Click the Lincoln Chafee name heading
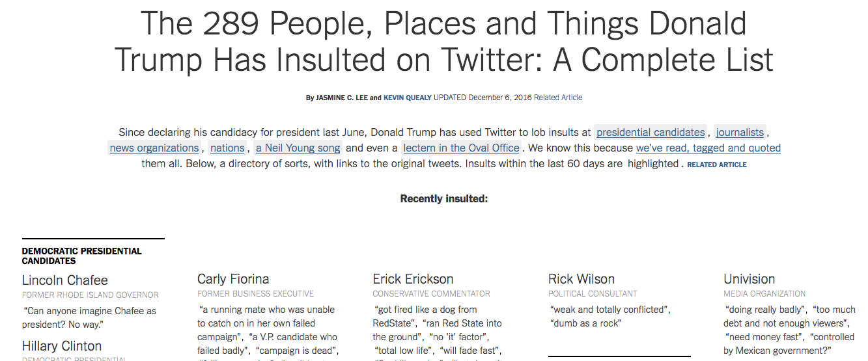Viewport: 868px width, 361px height. [65, 280]
